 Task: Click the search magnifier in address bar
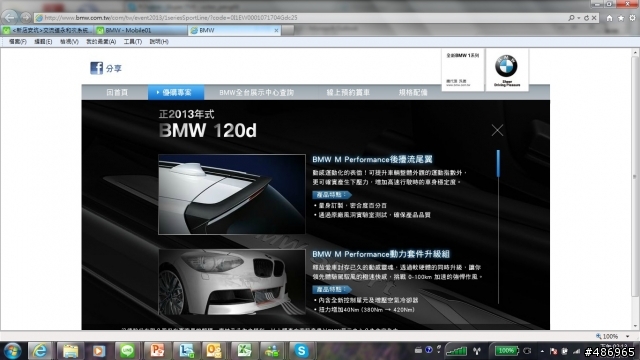click(x=571, y=18)
